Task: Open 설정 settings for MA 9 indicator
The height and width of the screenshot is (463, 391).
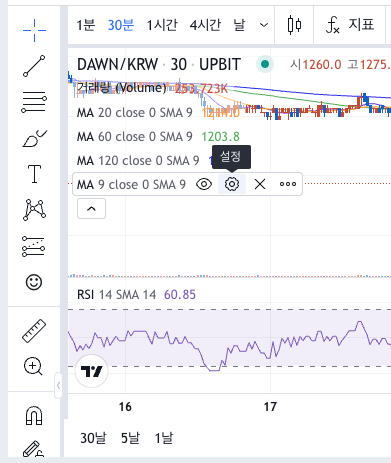Action: pos(232,184)
